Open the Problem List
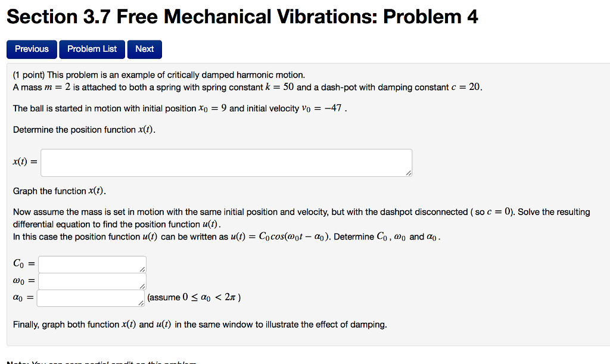 (x=92, y=49)
